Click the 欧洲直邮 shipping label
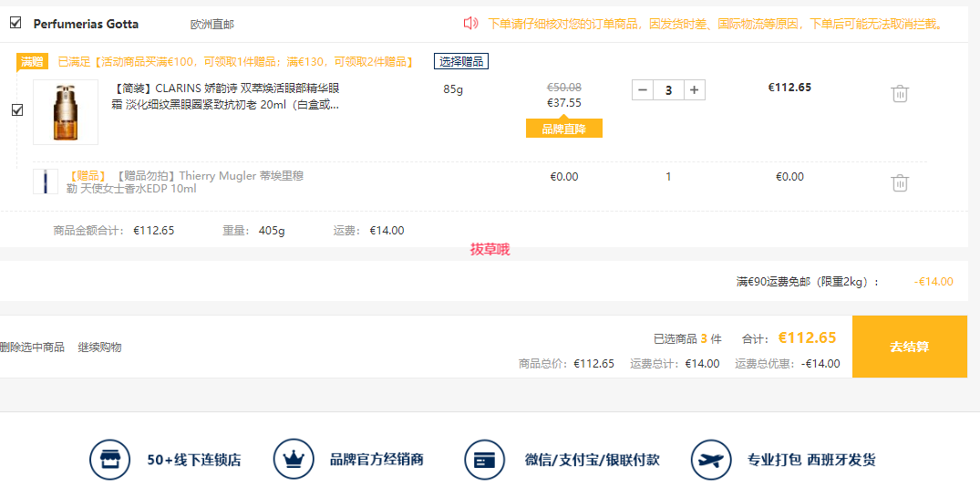Image resolution: width=980 pixels, height=498 pixels. click(212, 25)
